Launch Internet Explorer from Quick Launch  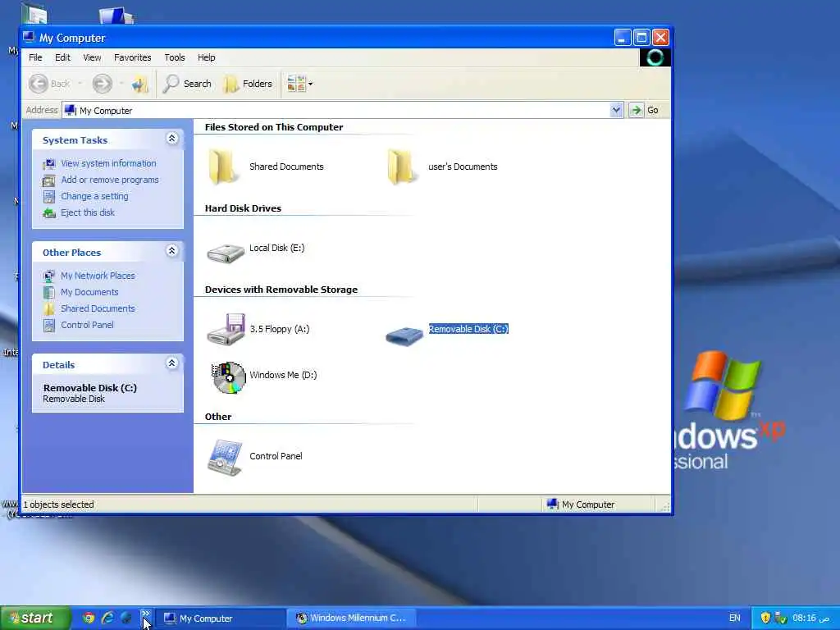[107, 619]
